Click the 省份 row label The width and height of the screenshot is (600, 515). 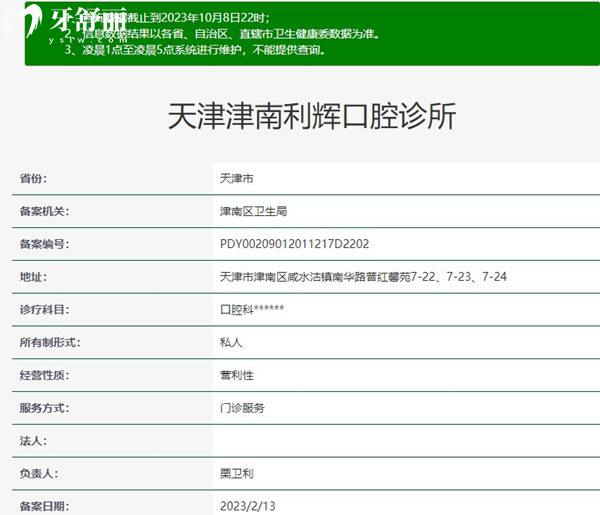point(34,178)
